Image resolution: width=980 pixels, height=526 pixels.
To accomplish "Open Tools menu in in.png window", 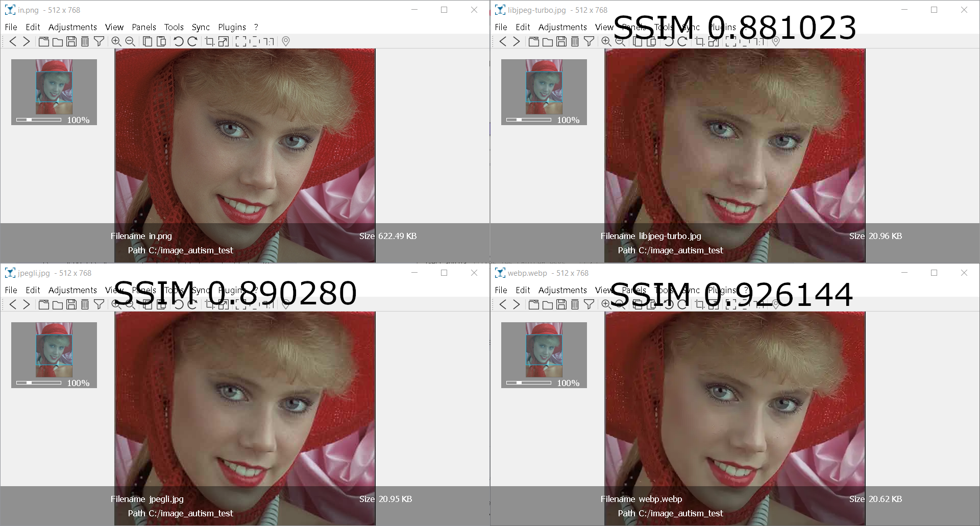I will coord(174,27).
